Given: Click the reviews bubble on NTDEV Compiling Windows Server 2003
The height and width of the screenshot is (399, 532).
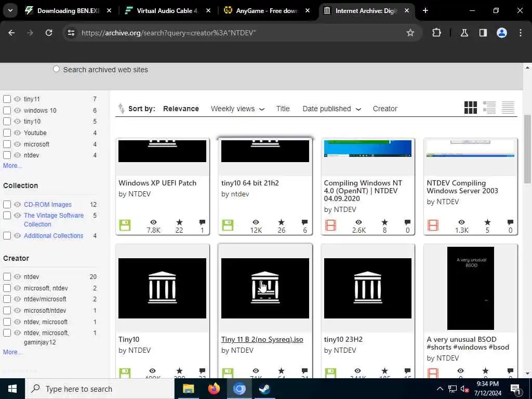Looking at the screenshot, I should [510, 222].
